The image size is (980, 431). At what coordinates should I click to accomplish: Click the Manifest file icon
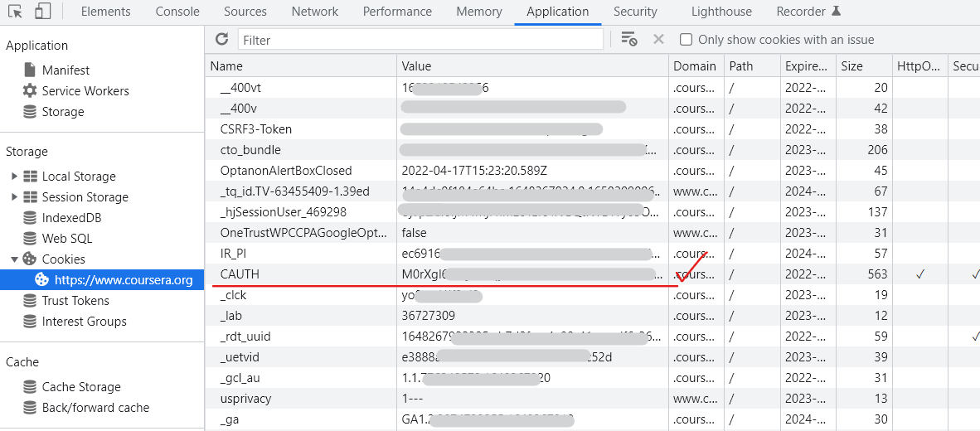[29, 70]
